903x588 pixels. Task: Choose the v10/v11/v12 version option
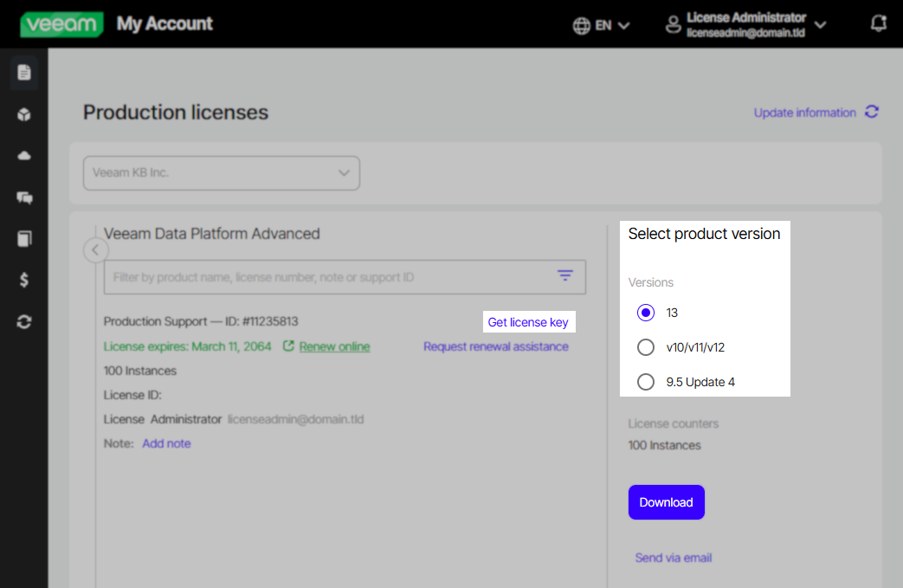pyautogui.click(x=645, y=346)
